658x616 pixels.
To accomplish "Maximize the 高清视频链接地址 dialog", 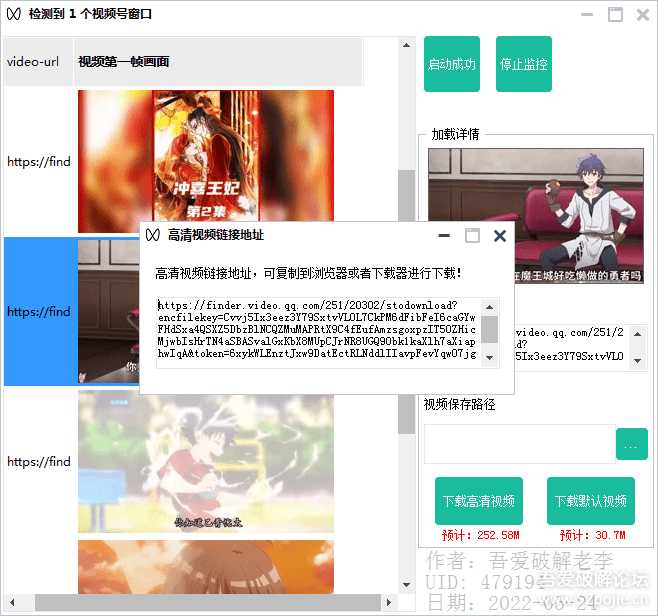I will point(472,235).
